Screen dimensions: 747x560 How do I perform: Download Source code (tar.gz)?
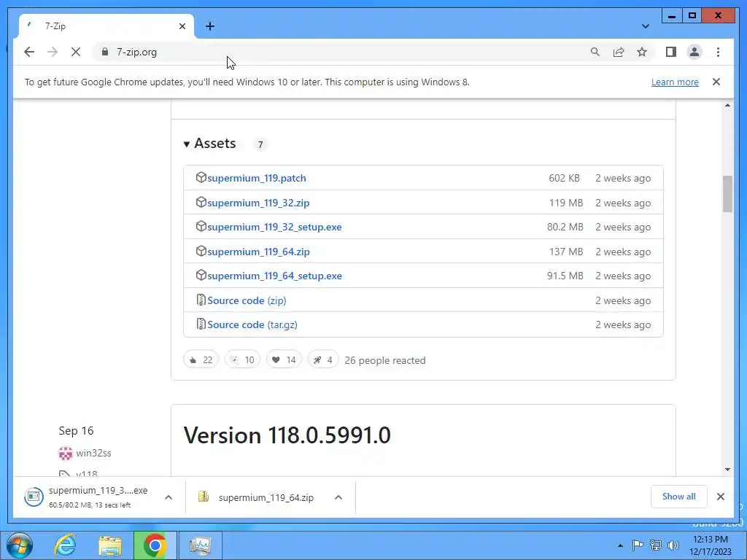[252, 324]
